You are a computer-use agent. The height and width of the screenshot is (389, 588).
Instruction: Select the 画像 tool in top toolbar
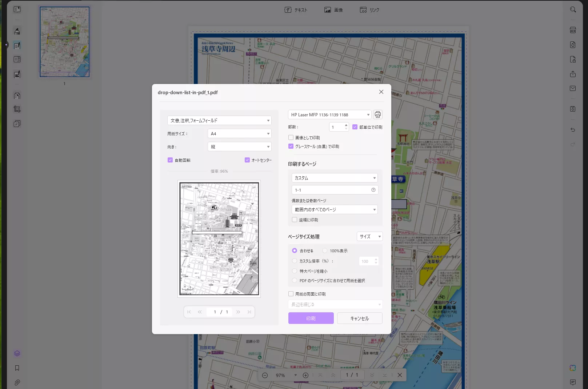point(333,10)
